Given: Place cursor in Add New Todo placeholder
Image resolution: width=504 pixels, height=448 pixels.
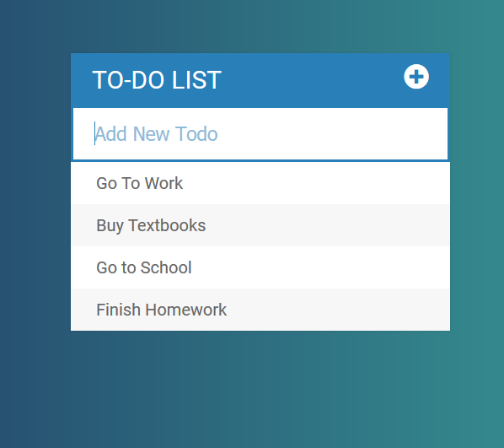Looking at the screenshot, I should 157,134.
